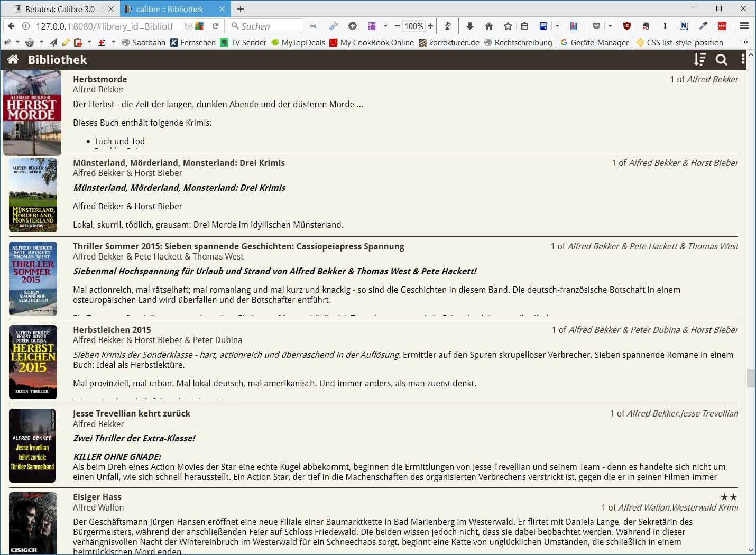Click the two-star rating of Eisiger Hass

pos(729,497)
